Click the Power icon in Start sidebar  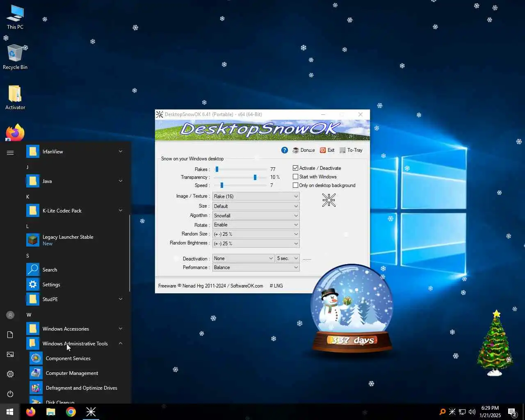pyautogui.click(x=10, y=394)
